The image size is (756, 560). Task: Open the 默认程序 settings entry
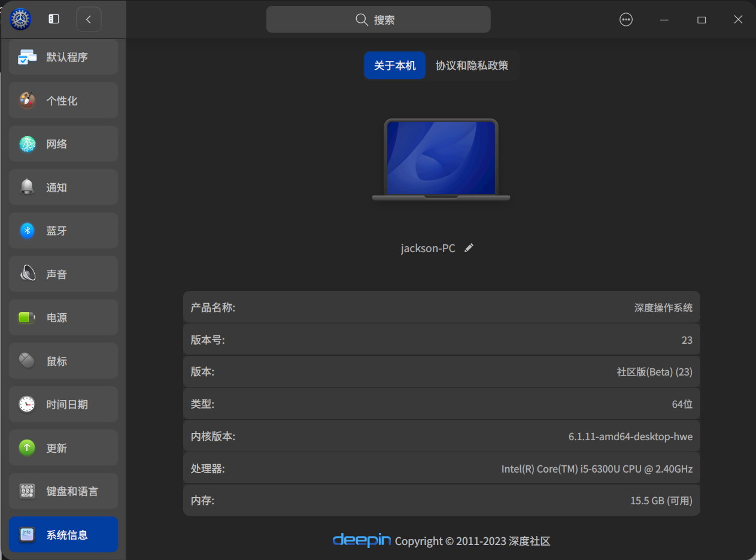pos(27,57)
